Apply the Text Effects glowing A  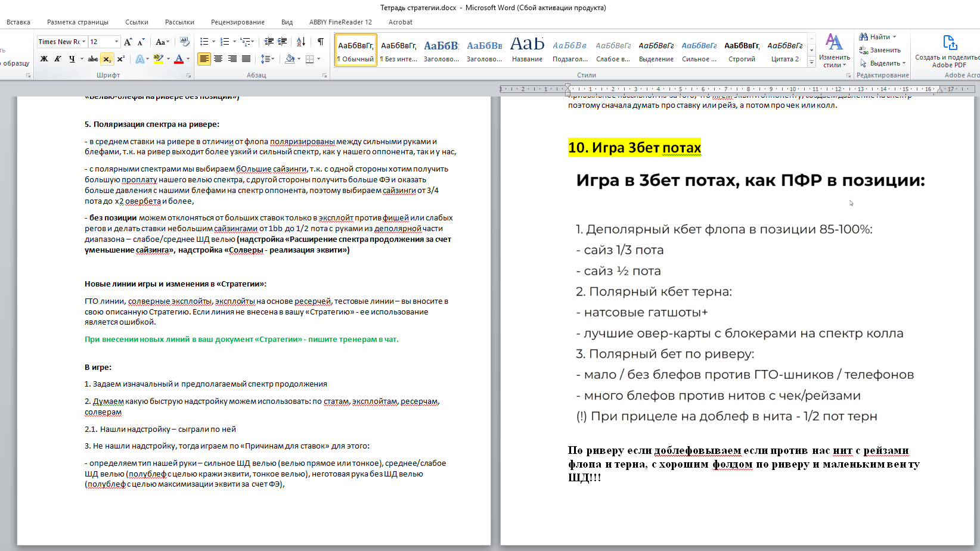pos(139,59)
